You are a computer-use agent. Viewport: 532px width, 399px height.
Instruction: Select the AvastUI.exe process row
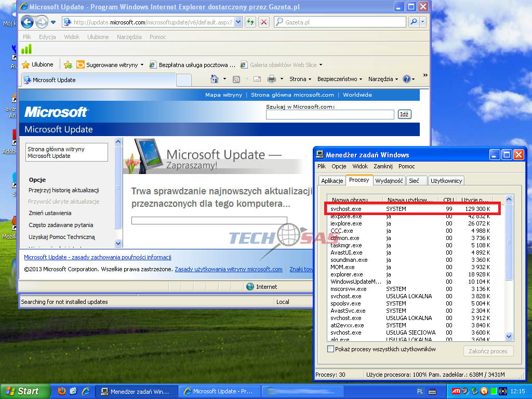[410, 253]
